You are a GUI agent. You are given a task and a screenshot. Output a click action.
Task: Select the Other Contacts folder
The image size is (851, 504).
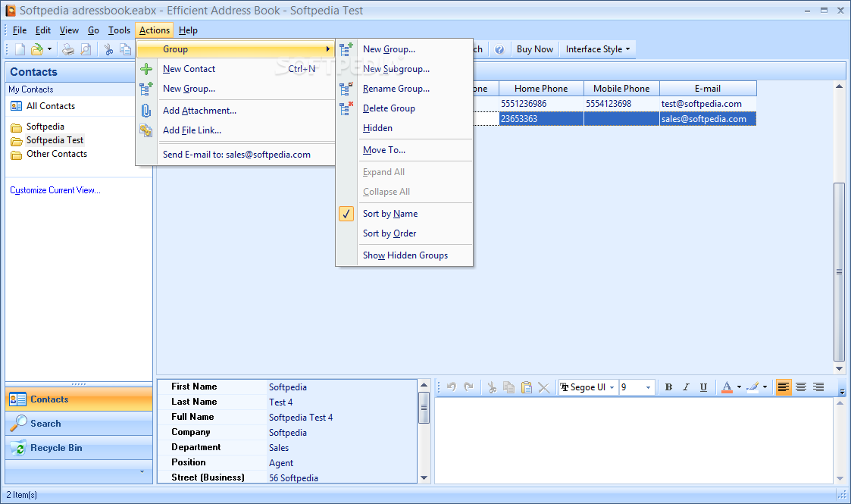coord(56,154)
